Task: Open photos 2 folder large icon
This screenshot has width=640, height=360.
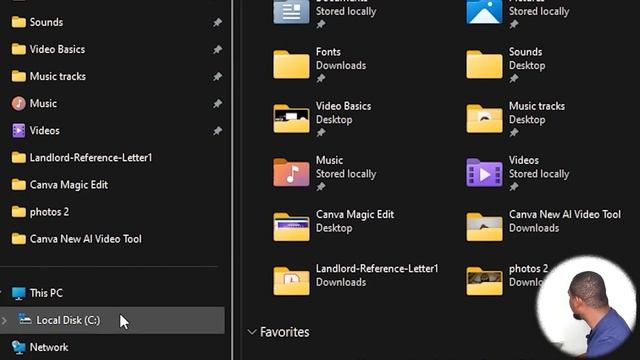Action: coord(484,281)
